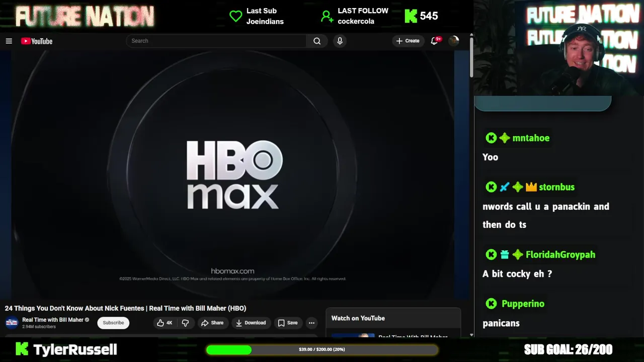Subscribe to Real Time with Bill Maher

[x=113, y=323]
